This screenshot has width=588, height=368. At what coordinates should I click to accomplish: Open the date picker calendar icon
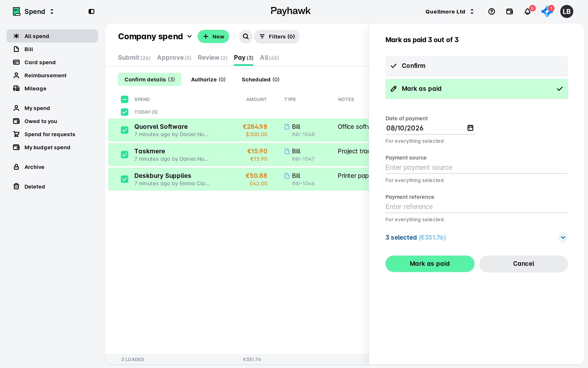click(470, 128)
